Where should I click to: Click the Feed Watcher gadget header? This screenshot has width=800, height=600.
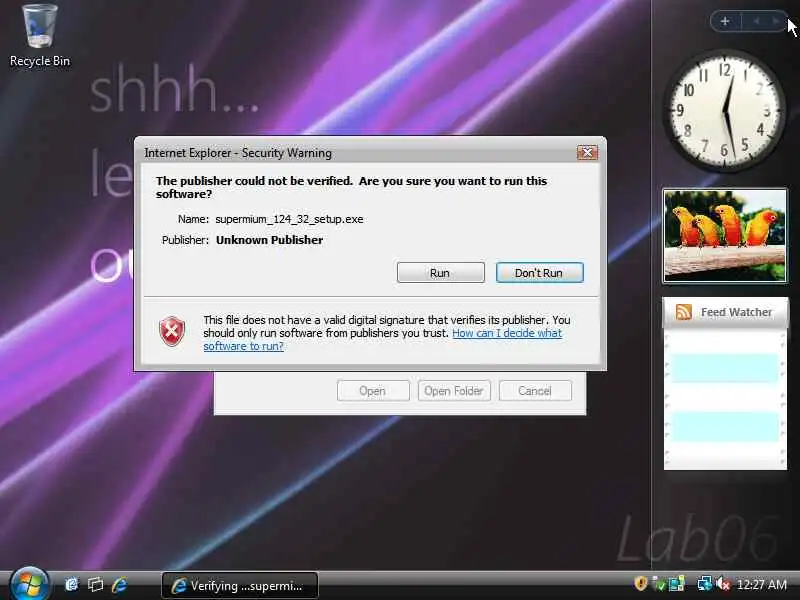pos(725,312)
